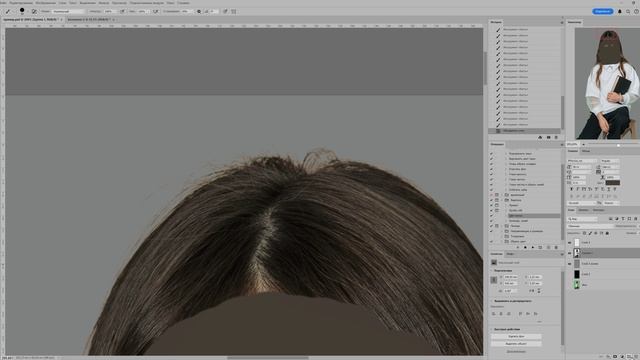640x360 pixels.
Task: Open the Фильтр menu
Action: 104,3
